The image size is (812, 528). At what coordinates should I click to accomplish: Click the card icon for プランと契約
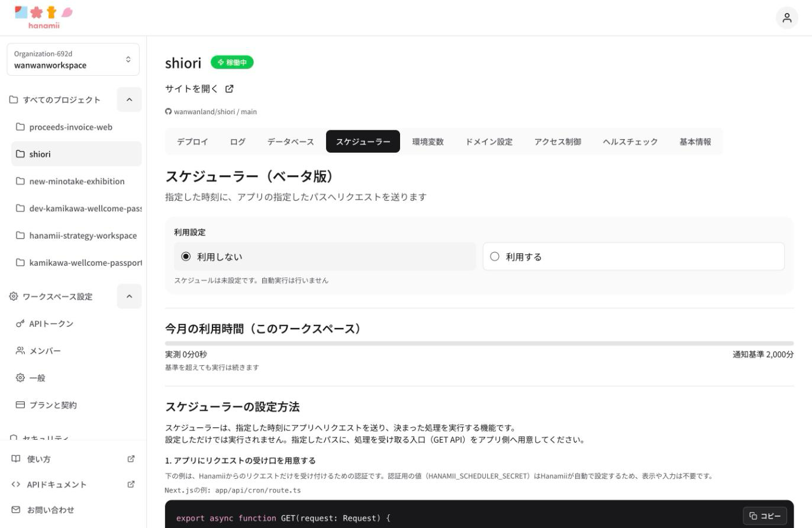pyautogui.click(x=21, y=405)
